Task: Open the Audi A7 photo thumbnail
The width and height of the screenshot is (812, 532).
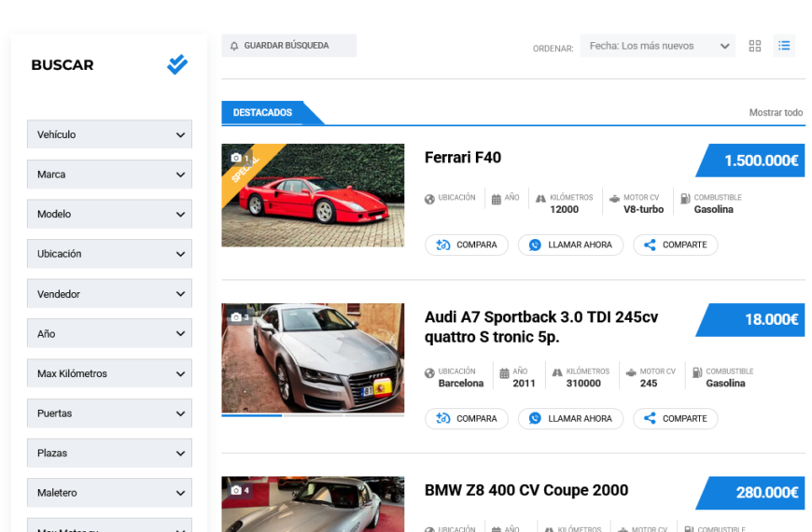Action: 313,358
